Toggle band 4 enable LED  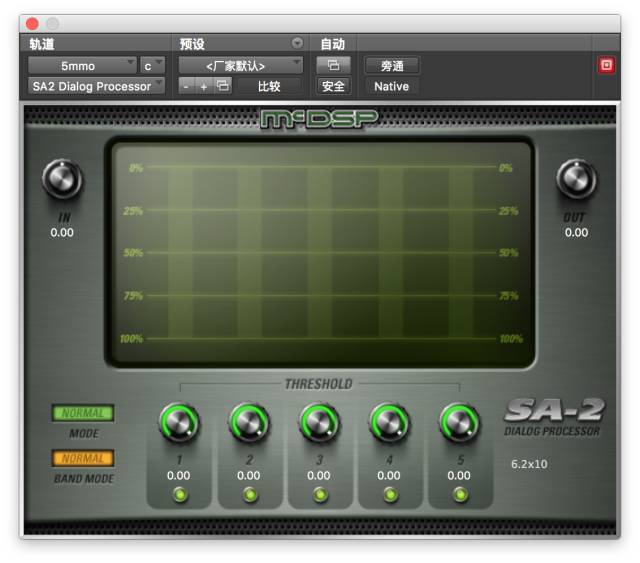(x=391, y=495)
